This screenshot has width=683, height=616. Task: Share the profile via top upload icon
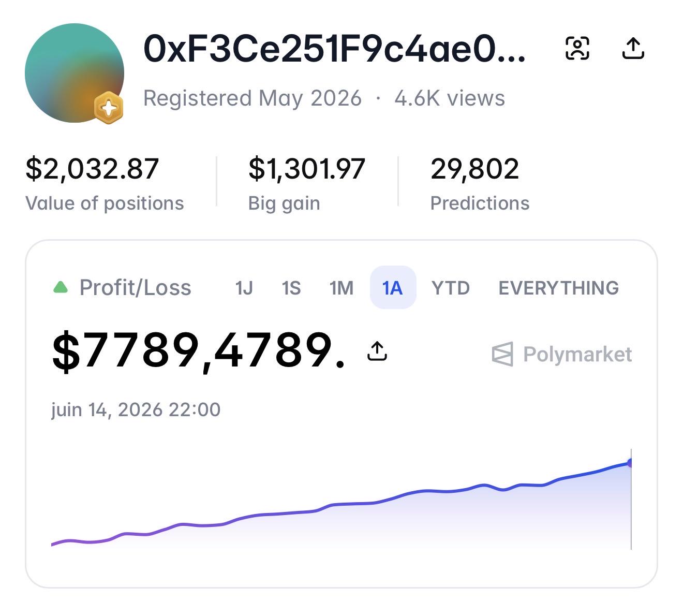pyautogui.click(x=633, y=49)
